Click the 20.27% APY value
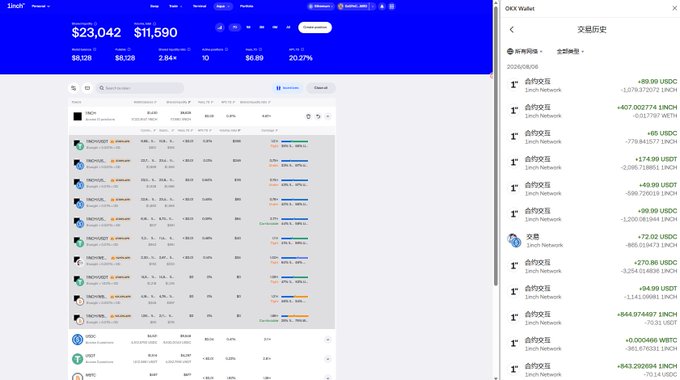 [x=301, y=58]
